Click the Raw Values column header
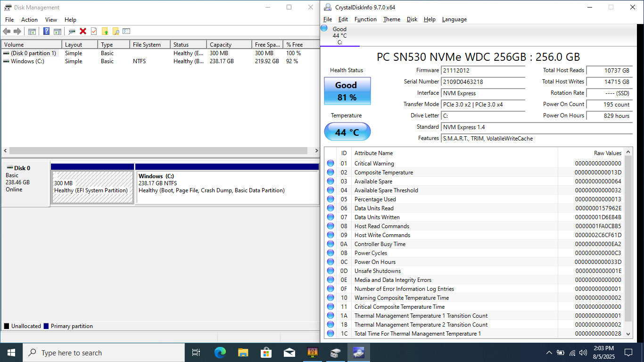The height and width of the screenshot is (362, 644). tap(591, 153)
